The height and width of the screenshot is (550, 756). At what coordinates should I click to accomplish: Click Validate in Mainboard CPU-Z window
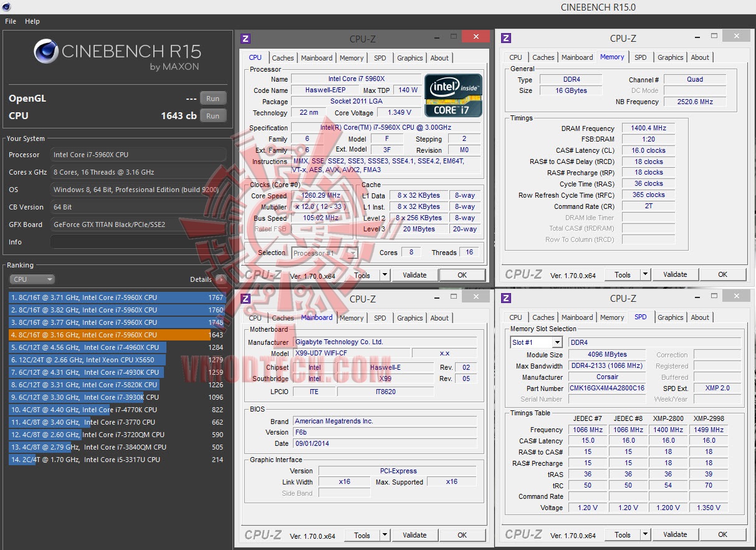coord(414,535)
